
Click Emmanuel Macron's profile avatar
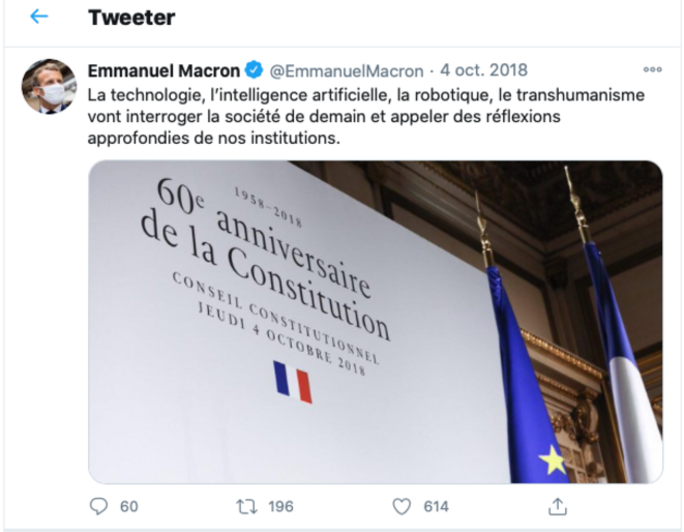click(49, 87)
